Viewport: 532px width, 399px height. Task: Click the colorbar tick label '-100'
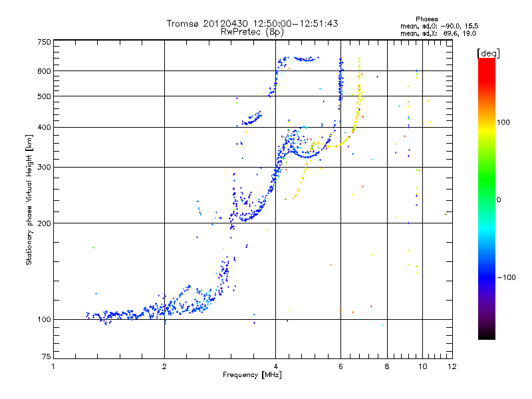click(x=506, y=277)
